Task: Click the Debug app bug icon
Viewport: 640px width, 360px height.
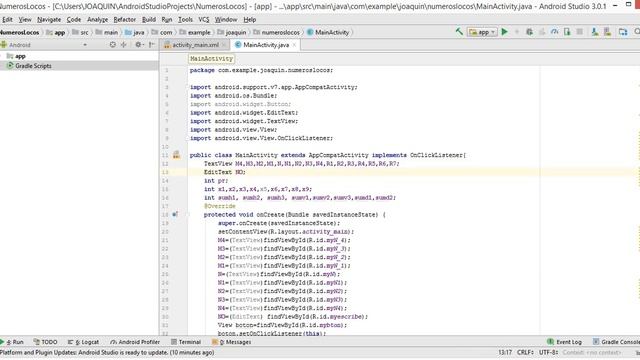Action: point(529,32)
